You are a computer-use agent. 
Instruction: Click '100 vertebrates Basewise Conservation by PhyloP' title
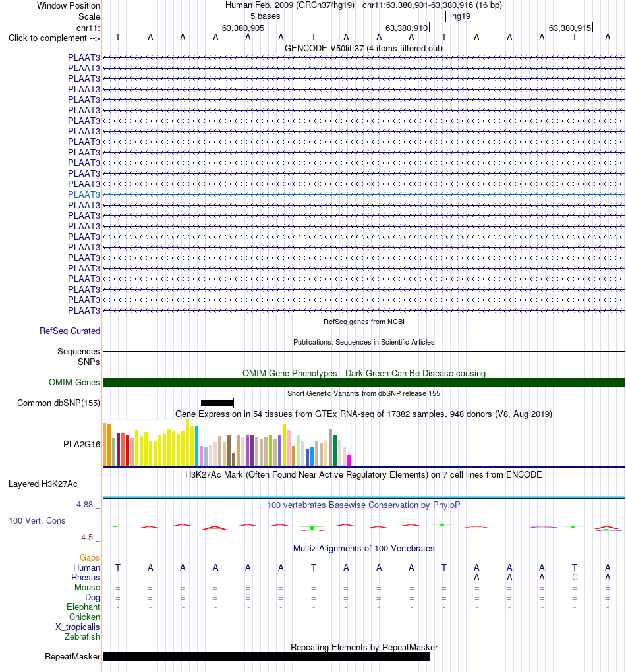pos(364,505)
